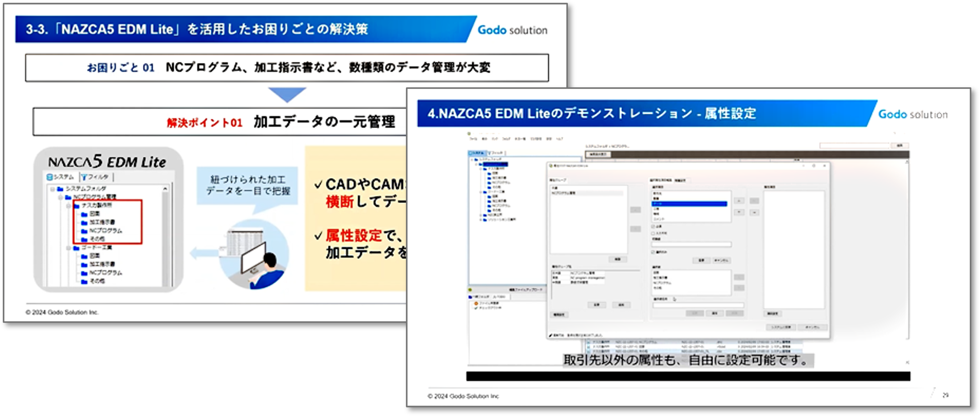980x416 pixels.
Task: Select the highlighted blue row in the dialog's attribute list
Action: pyautogui.click(x=689, y=204)
